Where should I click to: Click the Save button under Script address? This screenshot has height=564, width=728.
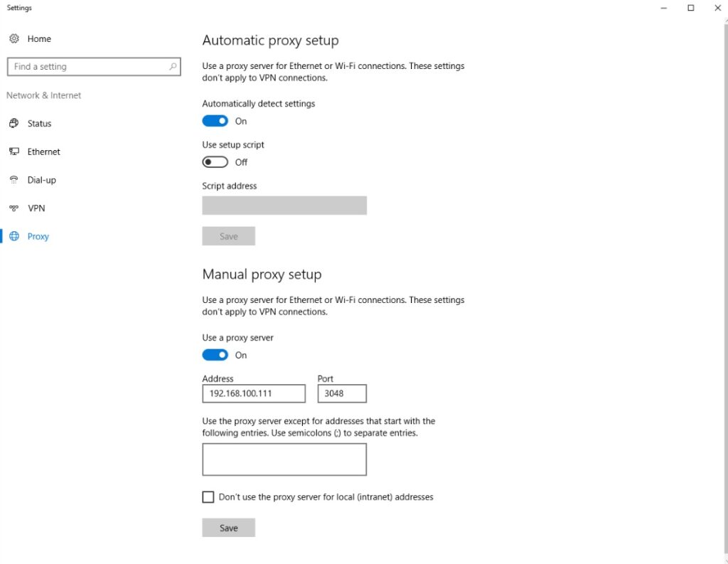coord(228,236)
